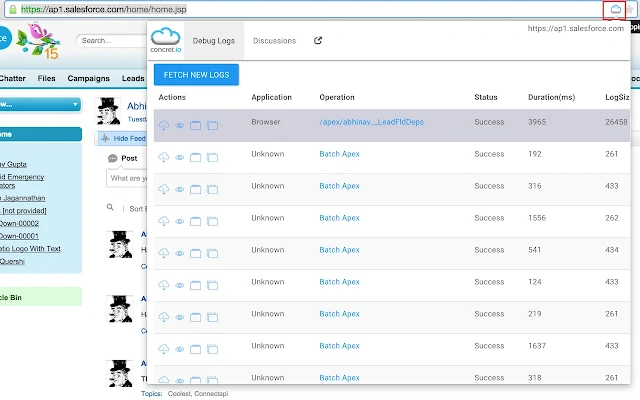Image resolution: width=640 pixels, height=400 pixels.
Task: Open the Chatter tab in Salesforce
Action: [12, 78]
